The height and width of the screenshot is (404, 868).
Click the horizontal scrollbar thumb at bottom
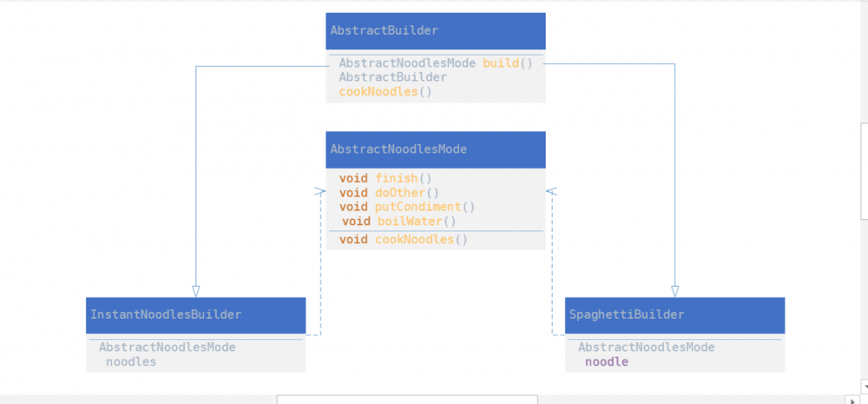pyautogui.click(x=407, y=399)
